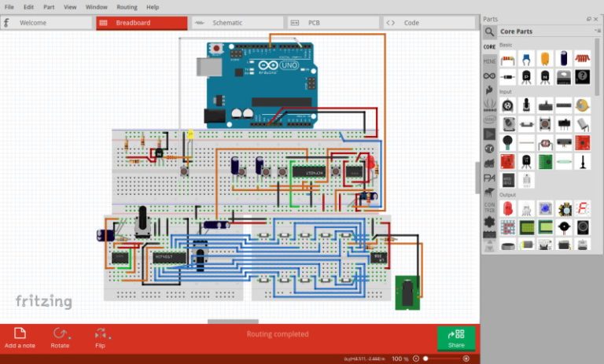Open the MINE parts bin

pos(489,61)
